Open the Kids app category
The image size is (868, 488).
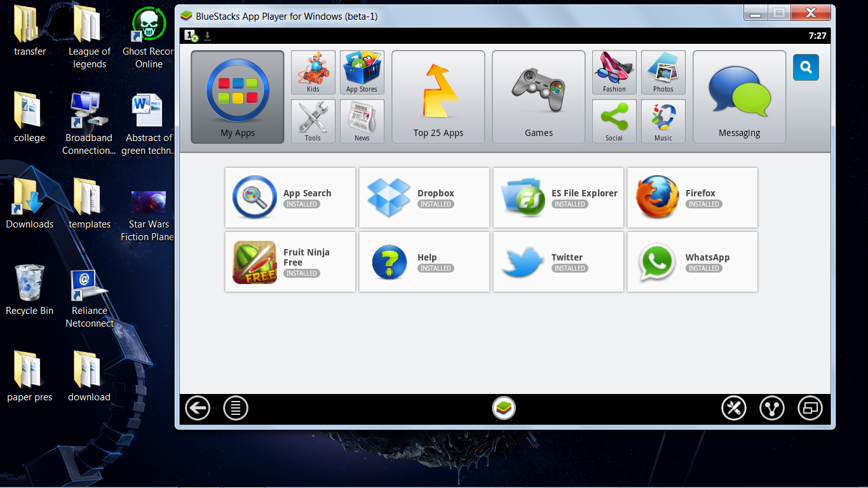click(313, 71)
